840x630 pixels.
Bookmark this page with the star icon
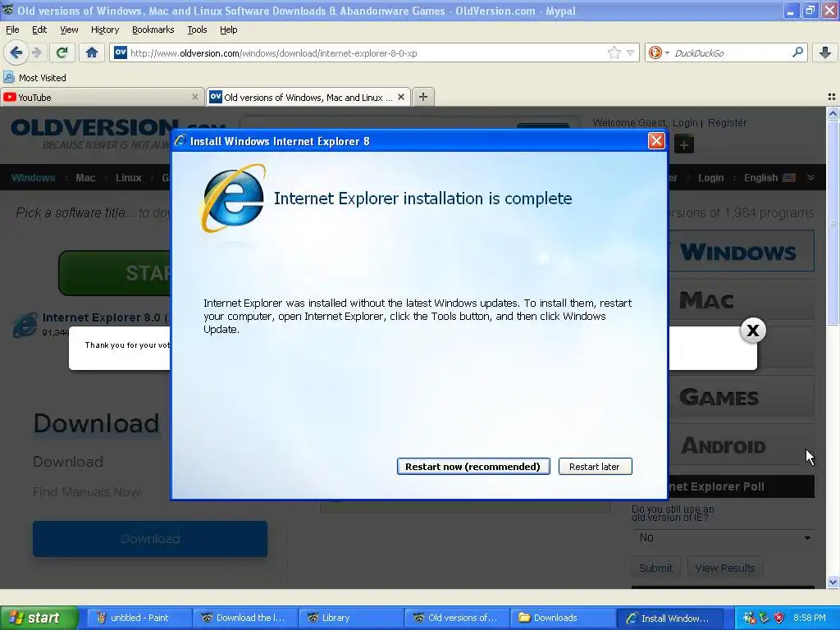(614, 52)
